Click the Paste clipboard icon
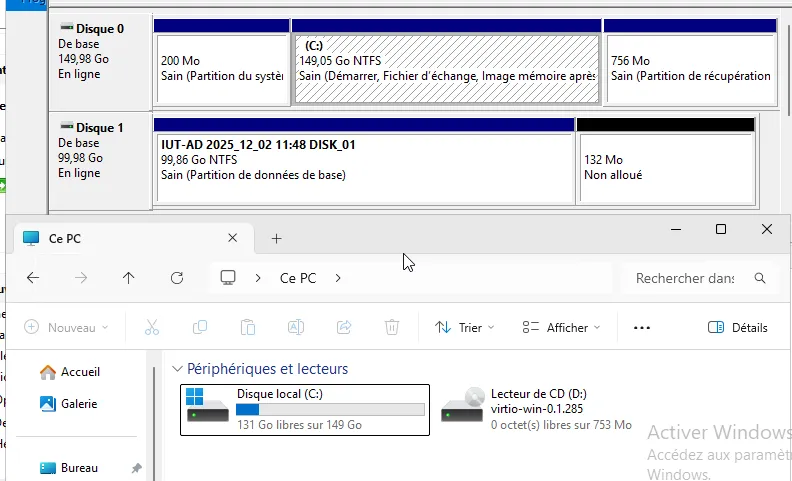The image size is (792, 481). click(248, 327)
